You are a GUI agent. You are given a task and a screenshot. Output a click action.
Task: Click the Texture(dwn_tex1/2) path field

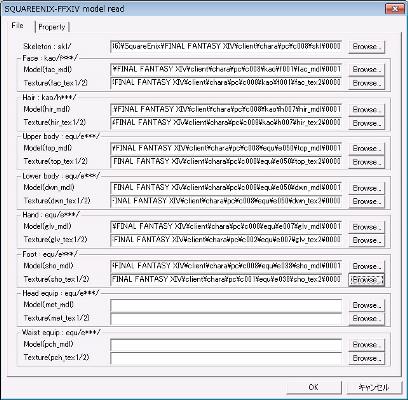[226, 201]
